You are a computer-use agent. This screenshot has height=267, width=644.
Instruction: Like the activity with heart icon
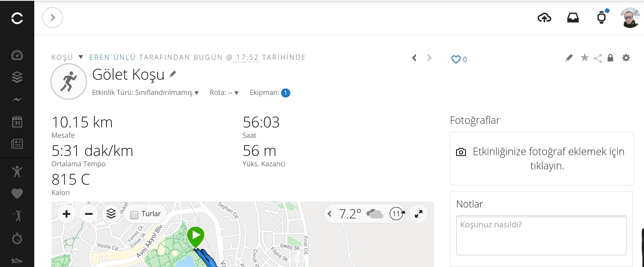pos(456,60)
